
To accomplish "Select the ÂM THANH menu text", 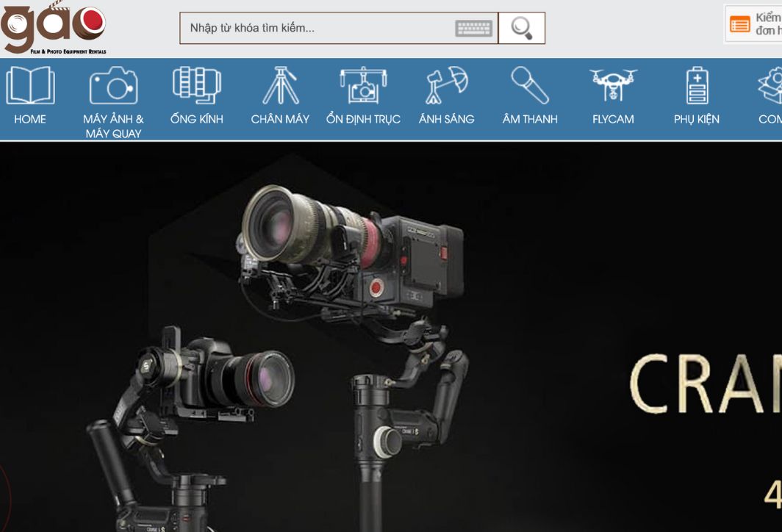I will point(530,119).
